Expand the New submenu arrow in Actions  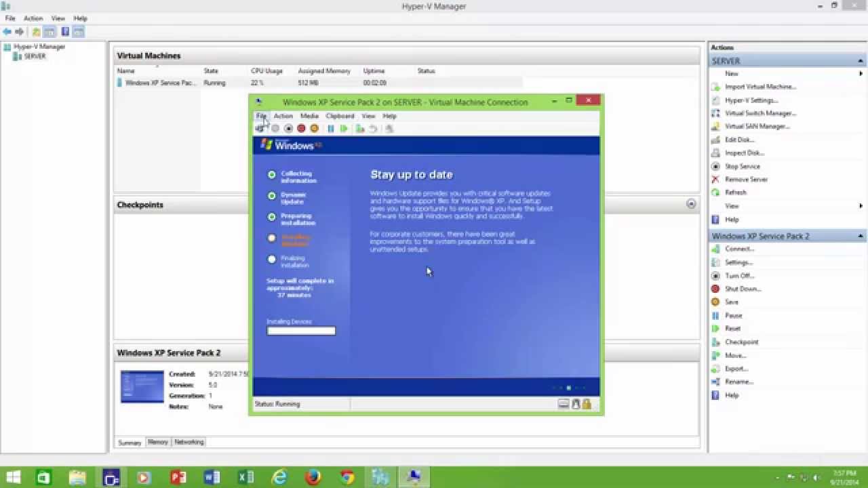(861, 73)
